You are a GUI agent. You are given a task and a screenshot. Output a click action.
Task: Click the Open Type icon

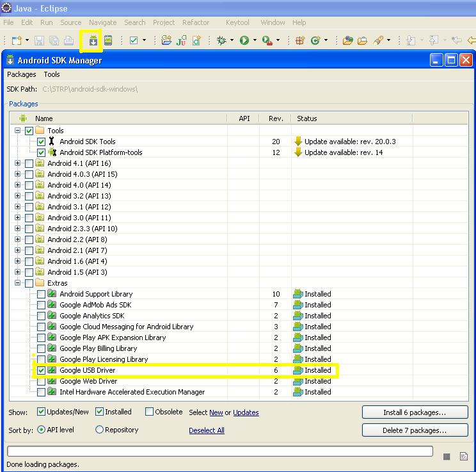[347, 40]
